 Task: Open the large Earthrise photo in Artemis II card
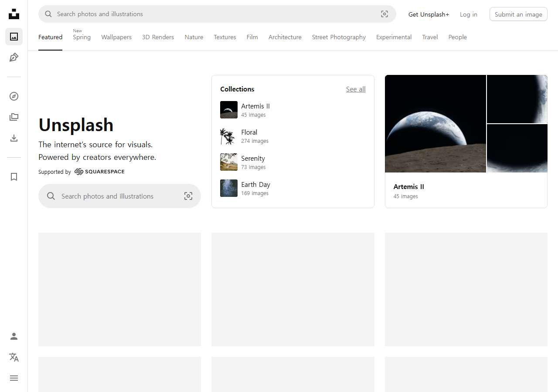click(x=436, y=124)
